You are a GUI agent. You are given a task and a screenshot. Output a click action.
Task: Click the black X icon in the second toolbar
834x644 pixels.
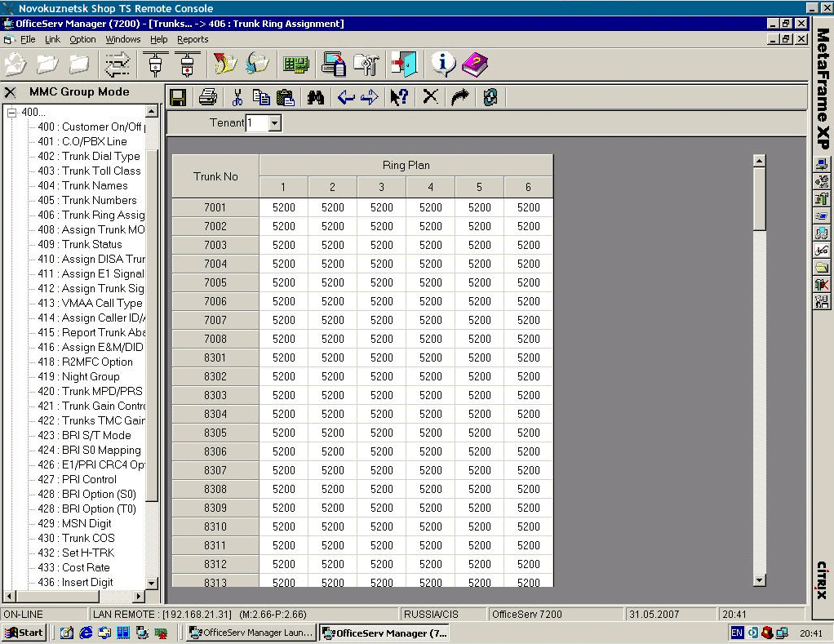(430, 97)
